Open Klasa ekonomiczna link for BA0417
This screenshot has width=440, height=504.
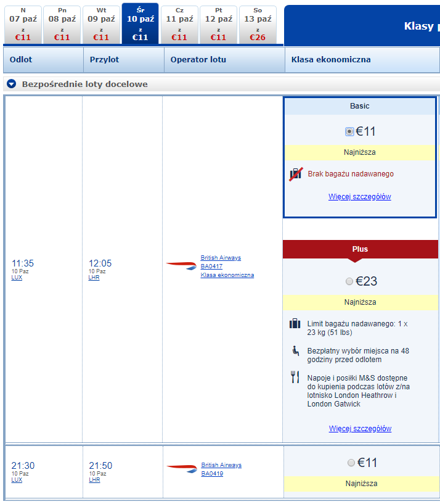coord(227,275)
